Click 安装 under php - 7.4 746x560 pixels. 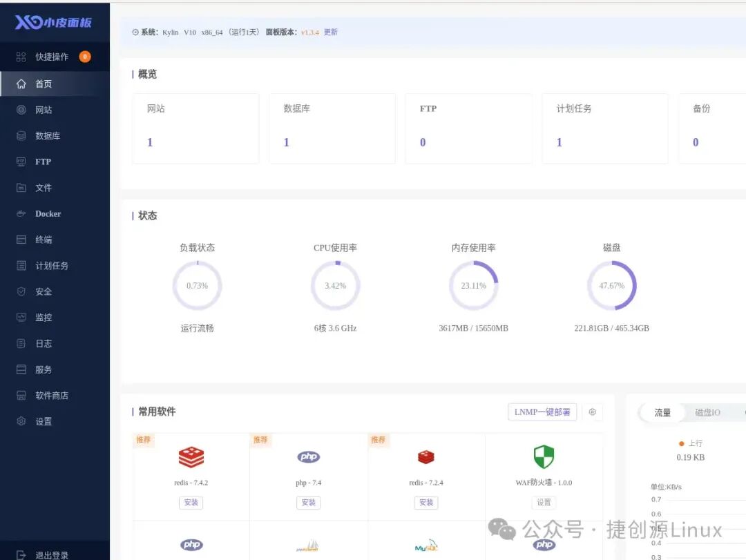pyautogui.click(x=309, y=503)
